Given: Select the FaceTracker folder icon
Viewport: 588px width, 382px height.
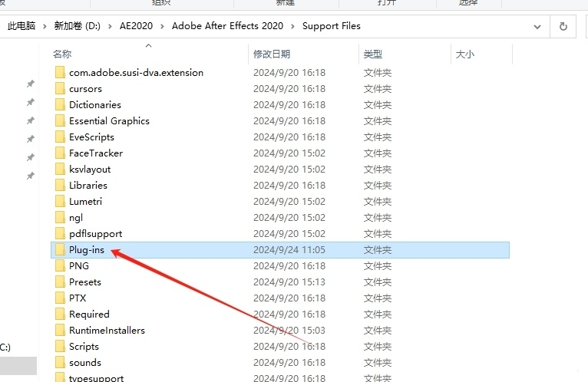Looking at the screenshot, I should [60, 153].
